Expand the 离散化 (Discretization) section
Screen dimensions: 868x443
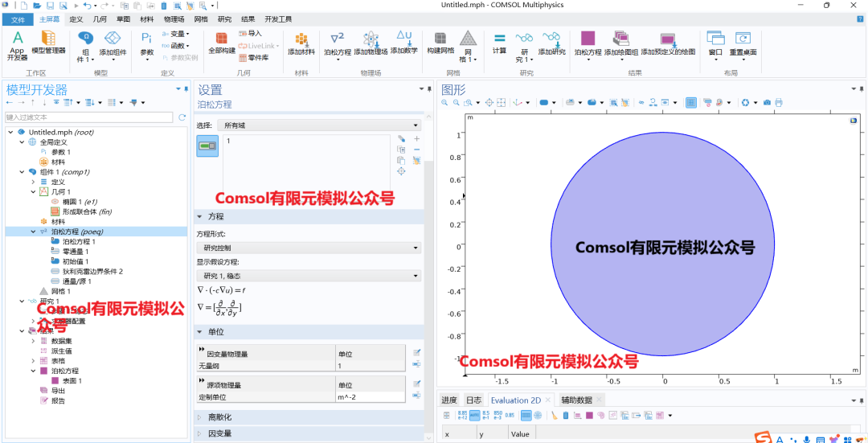click(x=200, y=417)
